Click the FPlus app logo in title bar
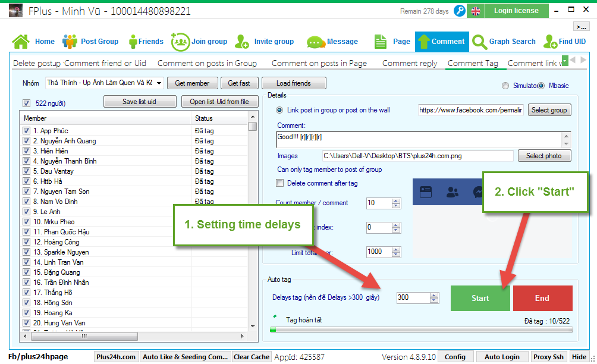The height and width of the screenshot is (364, 597). [15, 11]
